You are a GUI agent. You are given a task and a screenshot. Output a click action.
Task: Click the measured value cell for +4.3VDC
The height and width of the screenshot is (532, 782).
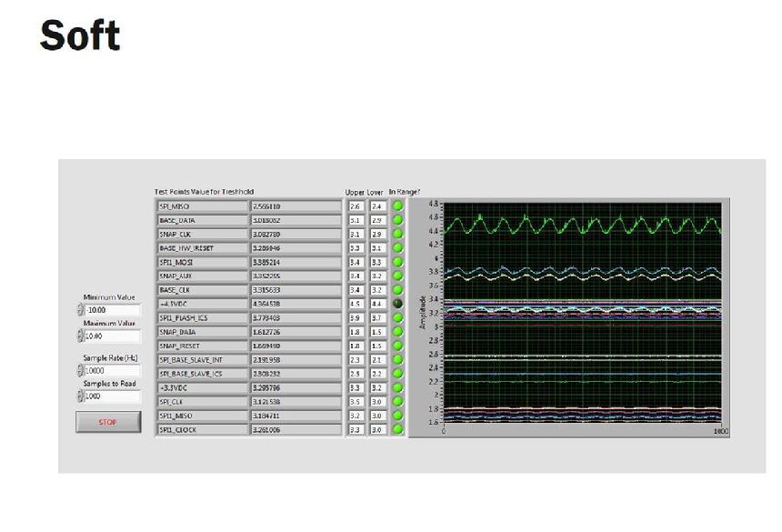pyautogui.click(x=296, y=304)
